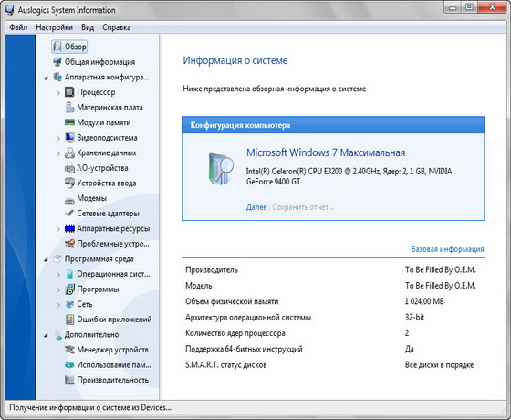Click the Производительность chart icon

tap(69, 380)
